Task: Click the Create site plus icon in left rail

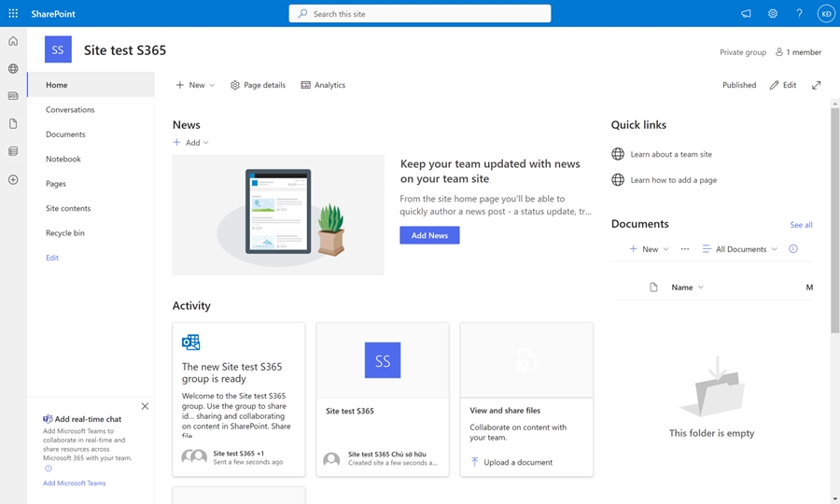Action: pos(13,179)
